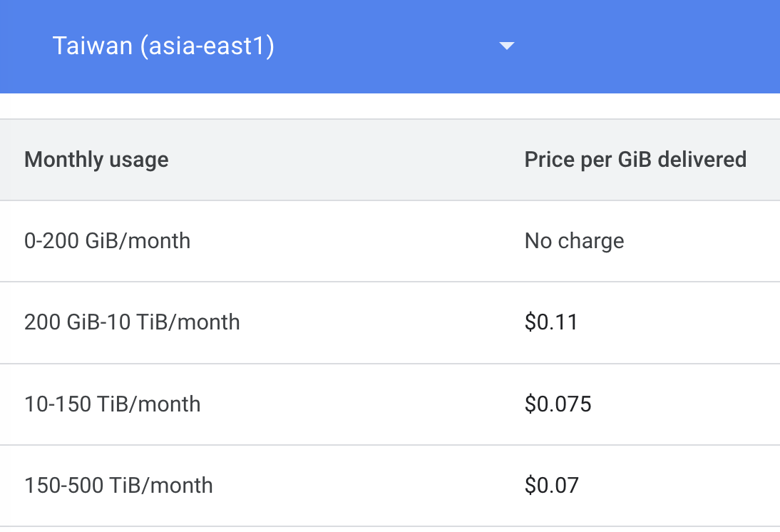Open the region dropdown arrow
Screen dimensions: 780x532
tap(506, 46)
